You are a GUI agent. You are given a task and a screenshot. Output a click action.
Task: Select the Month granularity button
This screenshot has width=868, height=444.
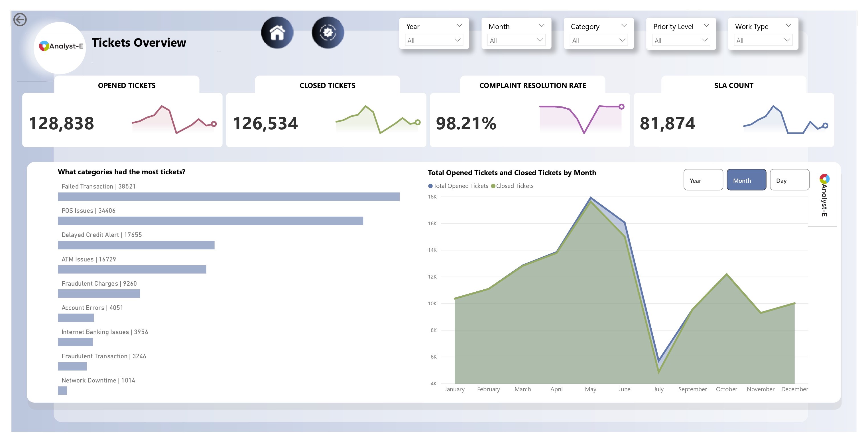[x=746, y=180]
